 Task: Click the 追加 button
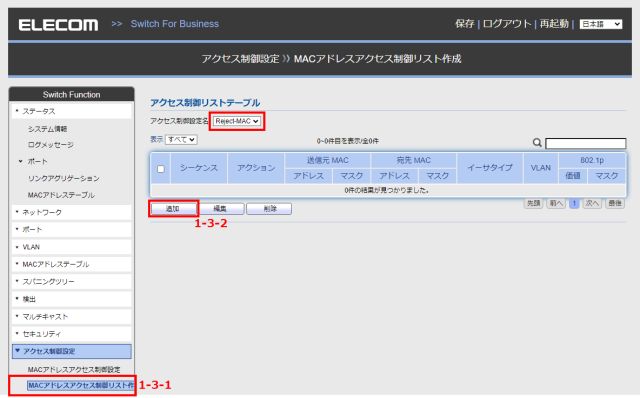173,209
